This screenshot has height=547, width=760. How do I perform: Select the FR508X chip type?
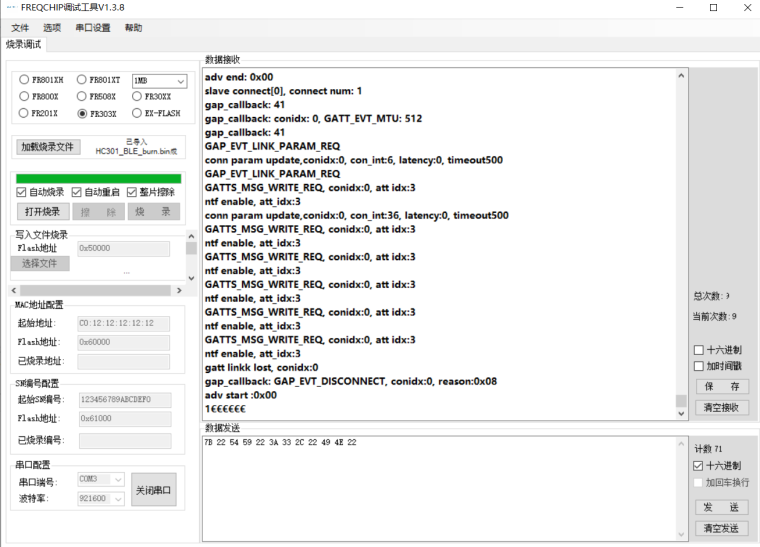81,97
